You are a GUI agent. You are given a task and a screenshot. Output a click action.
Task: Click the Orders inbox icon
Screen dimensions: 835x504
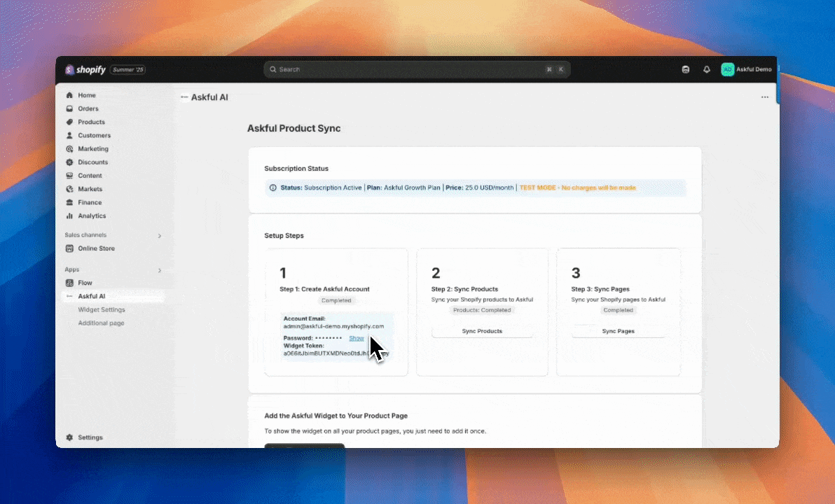tap(69, 108)
